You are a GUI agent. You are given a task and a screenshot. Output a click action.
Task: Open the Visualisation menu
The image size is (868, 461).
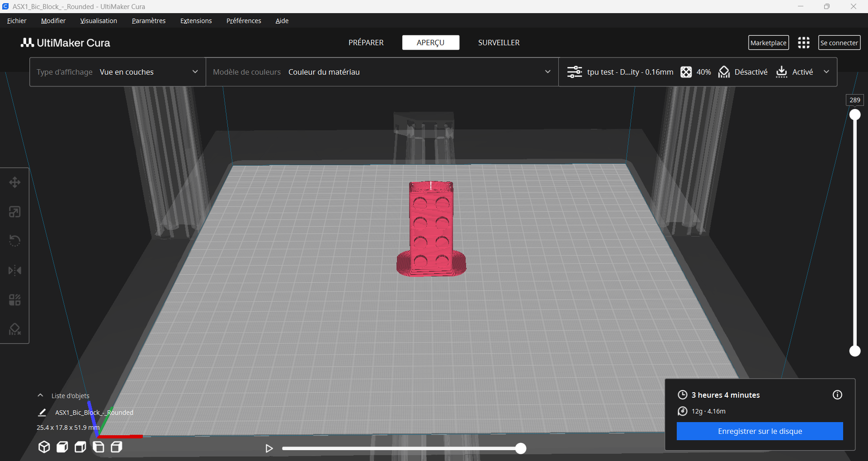click(99, 21)
